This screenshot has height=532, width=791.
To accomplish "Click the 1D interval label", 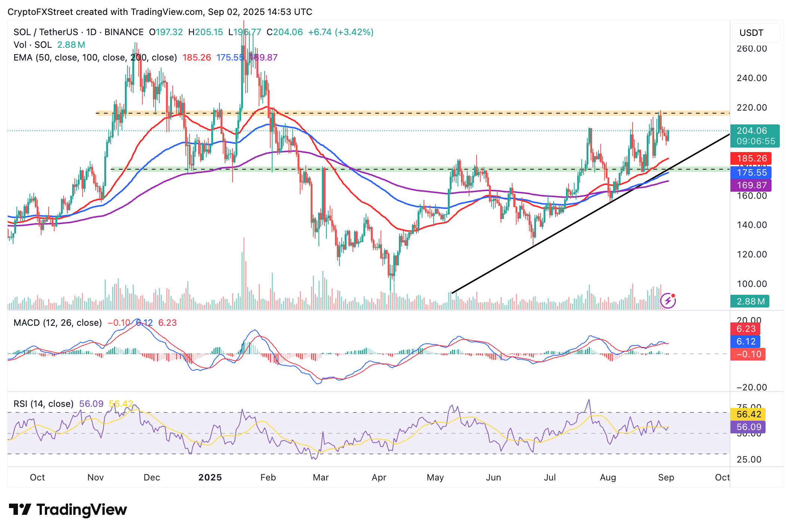I will tap(91, 32).
